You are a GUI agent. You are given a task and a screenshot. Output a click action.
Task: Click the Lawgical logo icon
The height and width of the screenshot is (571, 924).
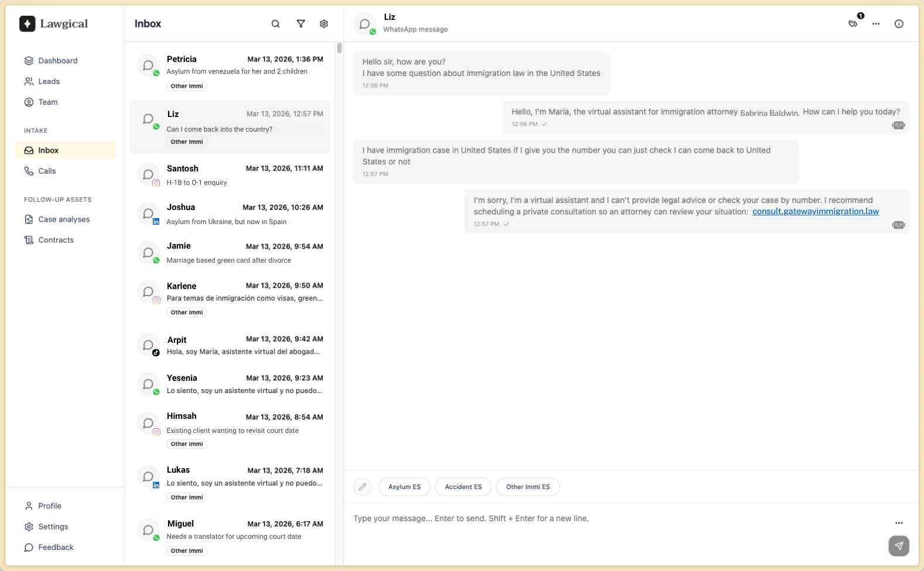click(28, 24)
